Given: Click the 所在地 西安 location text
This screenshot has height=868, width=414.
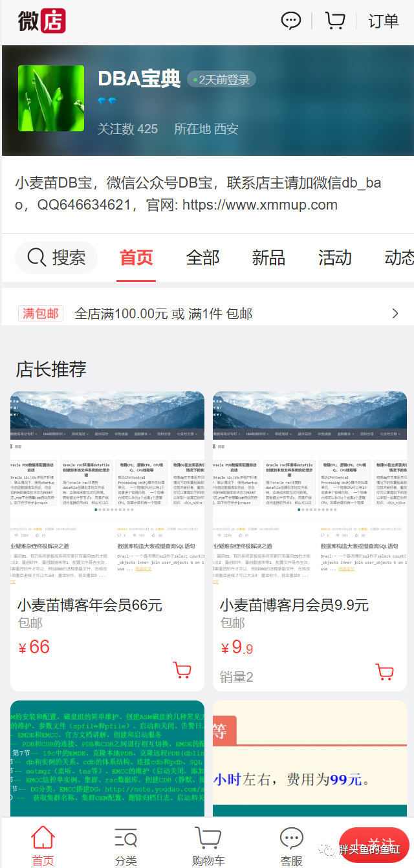Looking at the screenshot, I should pos(206,129).
